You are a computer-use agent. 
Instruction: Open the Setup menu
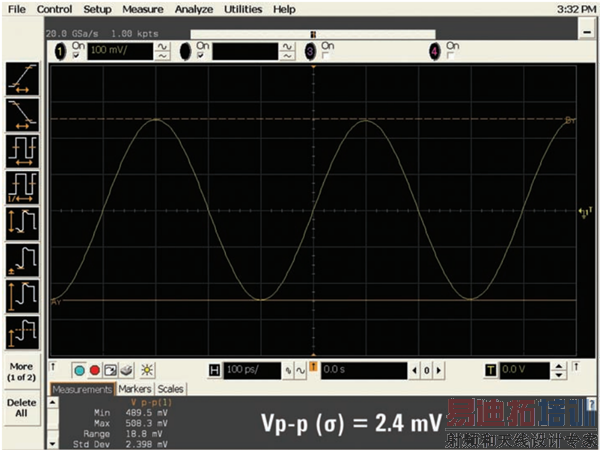click(98, 9)
